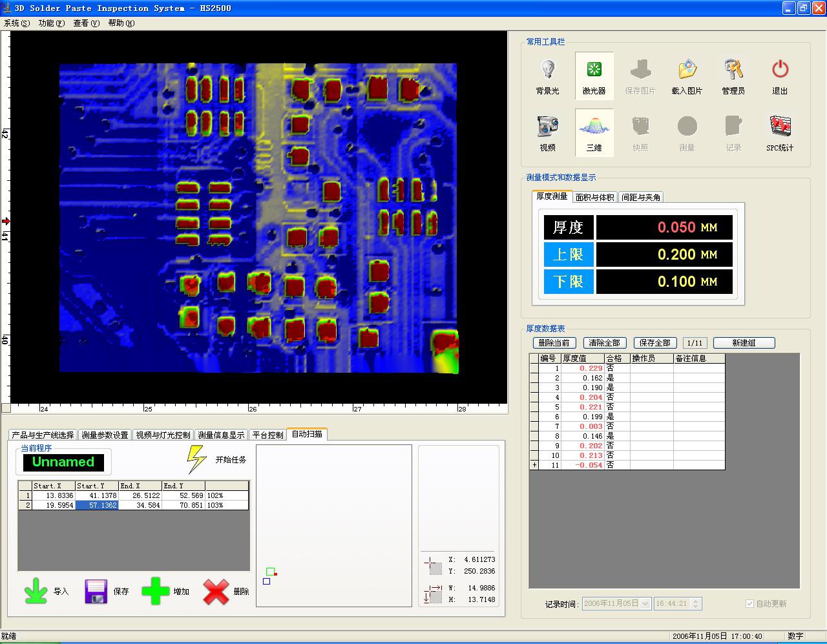Switch to 三维 3D view icon
827x644 pixels.
pyautogui.click(x=594, y=127)
